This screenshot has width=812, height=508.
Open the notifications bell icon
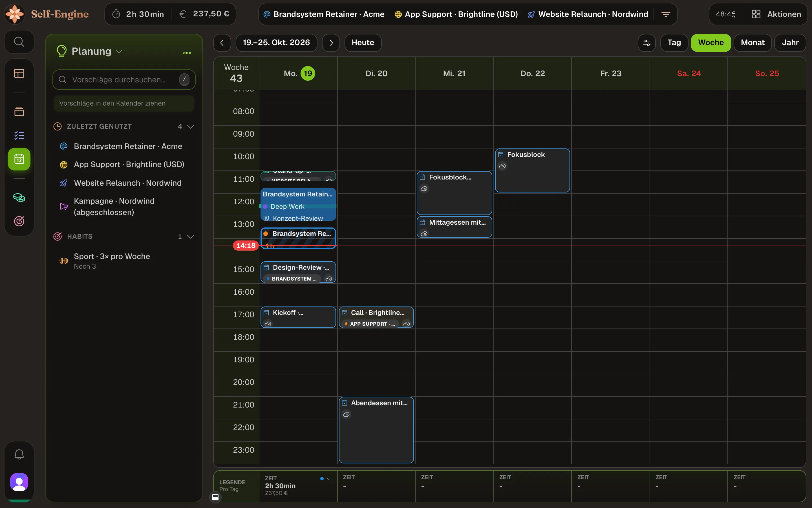click(x=19, y=454)
